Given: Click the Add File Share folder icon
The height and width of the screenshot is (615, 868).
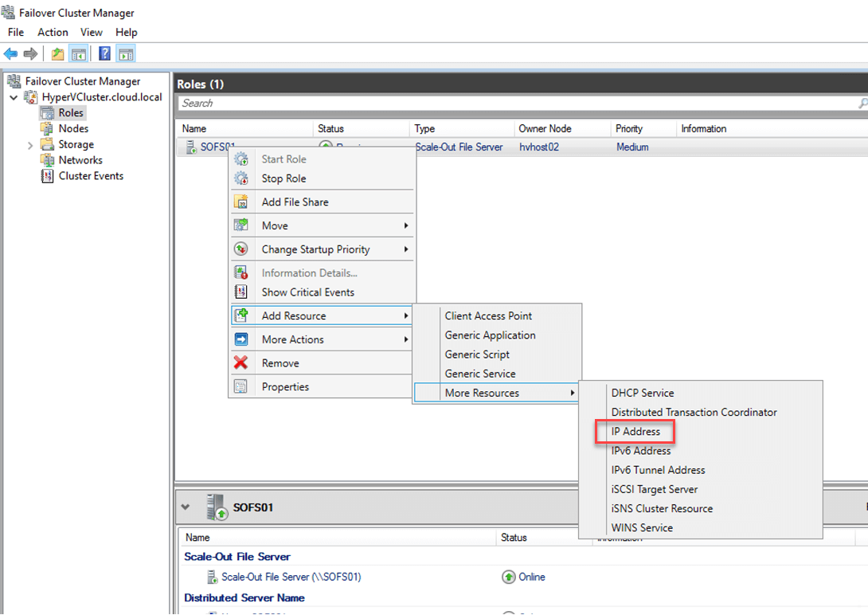Looking at the screenshot, I should click(x=240, y=202).
